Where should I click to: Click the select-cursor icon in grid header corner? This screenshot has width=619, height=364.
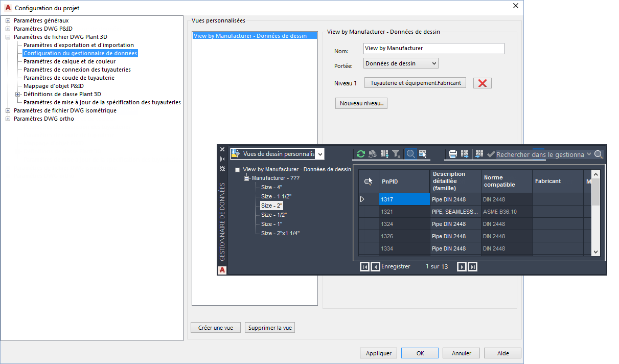coord(368,181)
